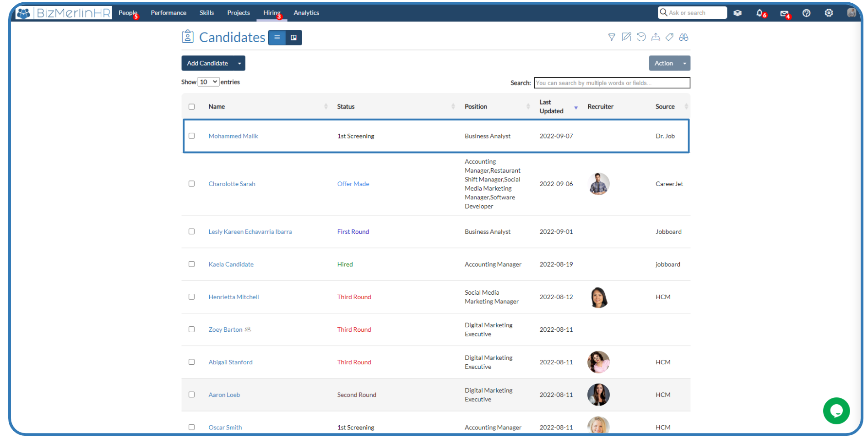Click the Offer Made status link
Screen dimensions: 868x439
353,184
